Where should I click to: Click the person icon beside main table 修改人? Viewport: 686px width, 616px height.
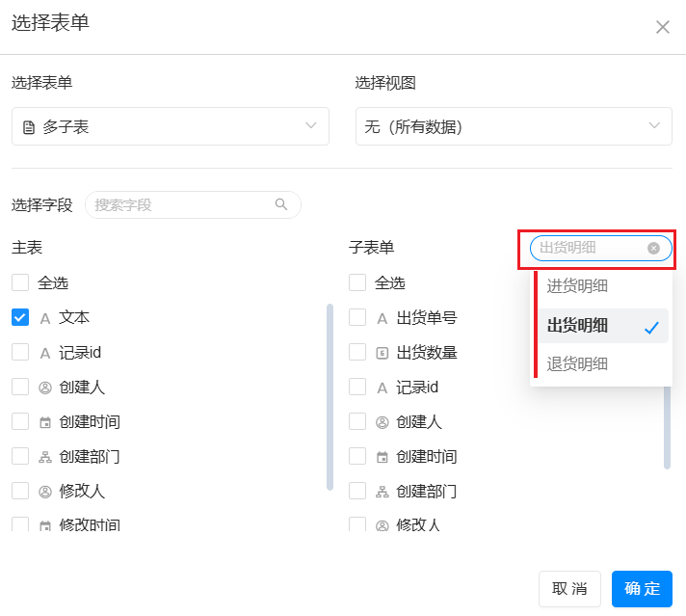[45, 492]
